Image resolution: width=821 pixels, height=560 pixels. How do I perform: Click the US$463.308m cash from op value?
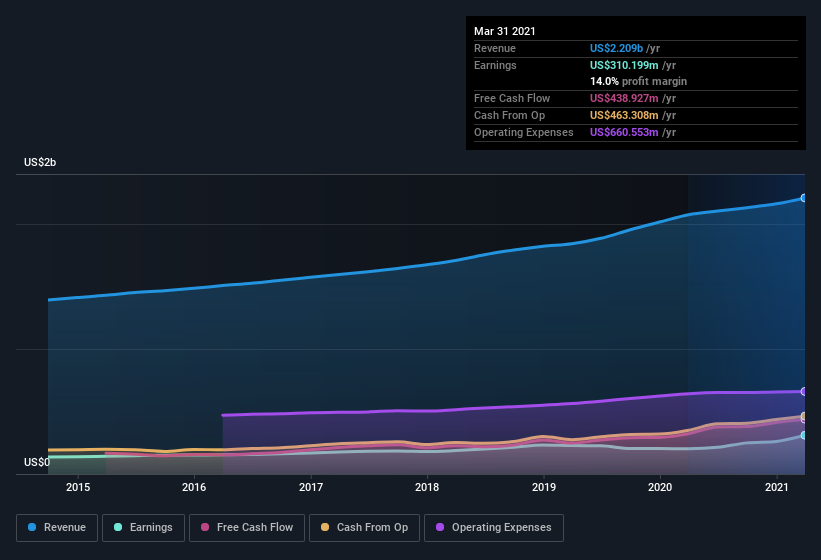pyautogui.click(x=624, y=115)
